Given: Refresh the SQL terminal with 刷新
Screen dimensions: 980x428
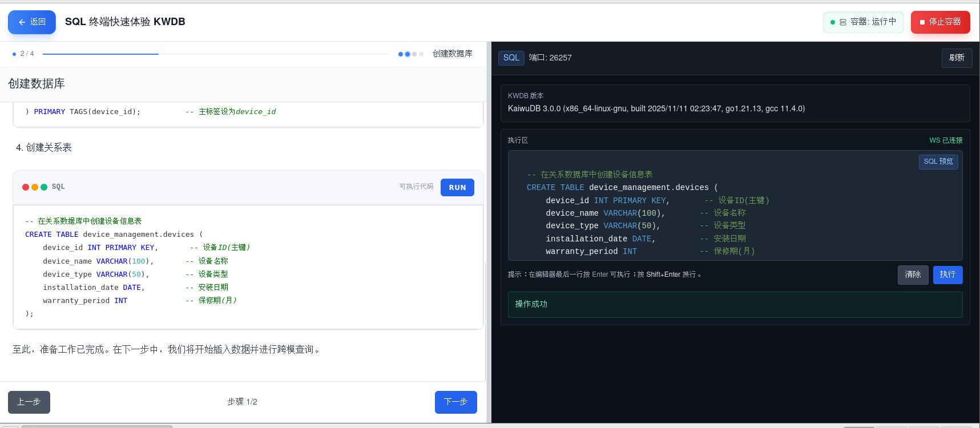Looking at the screenshot, I should (957, 58).
